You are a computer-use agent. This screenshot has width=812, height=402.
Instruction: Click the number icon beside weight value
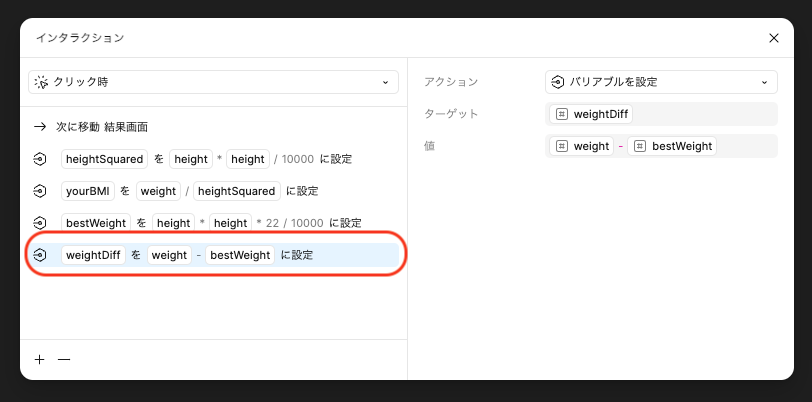coord(561,146)
